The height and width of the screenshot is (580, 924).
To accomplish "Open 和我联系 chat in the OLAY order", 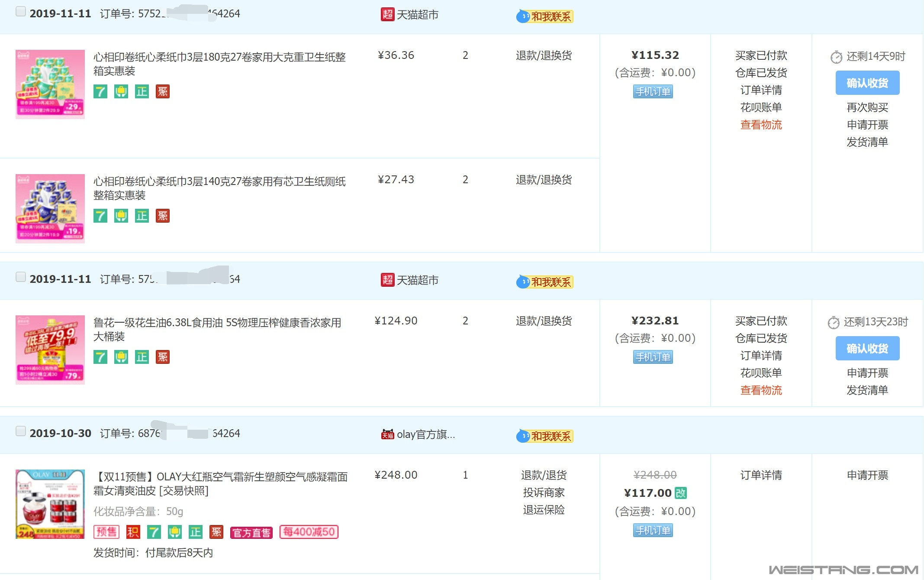I will coord(544,436).
